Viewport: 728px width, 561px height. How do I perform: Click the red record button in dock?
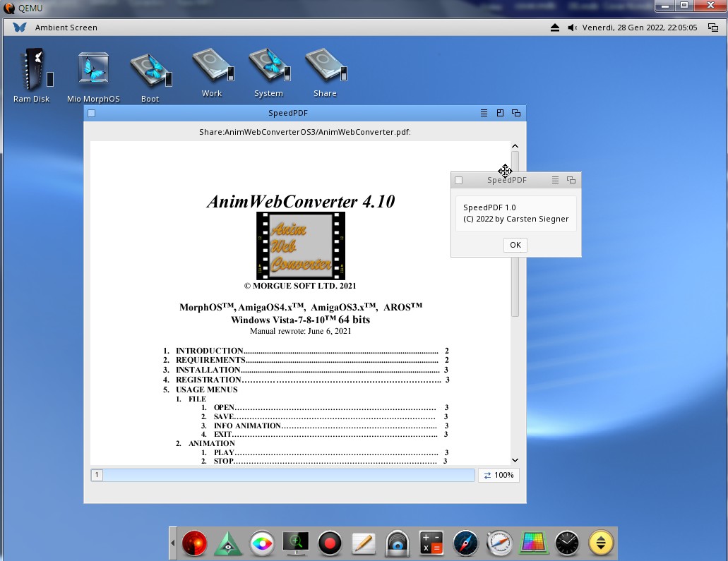click(329, 543)
